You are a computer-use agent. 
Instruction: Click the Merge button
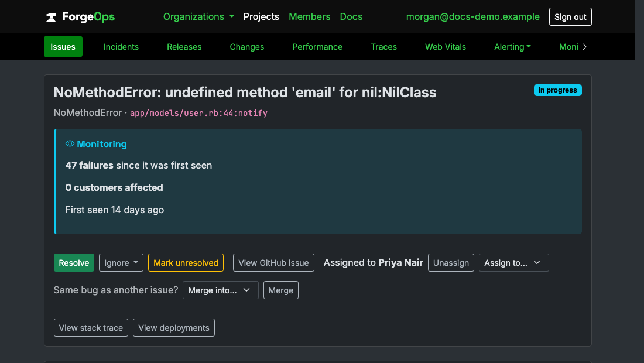[281, 290]
